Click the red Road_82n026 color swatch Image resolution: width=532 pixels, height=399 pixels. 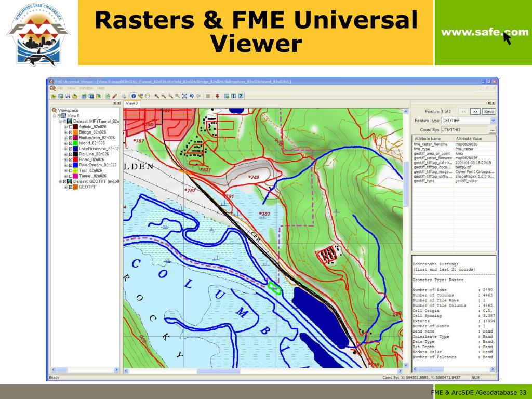[75, 159]
